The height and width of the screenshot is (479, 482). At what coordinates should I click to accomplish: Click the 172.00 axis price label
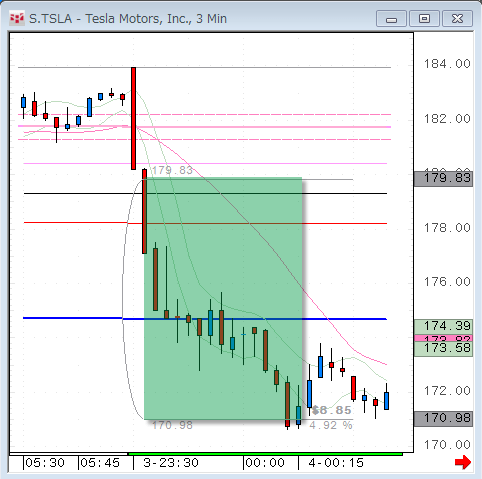447,390
